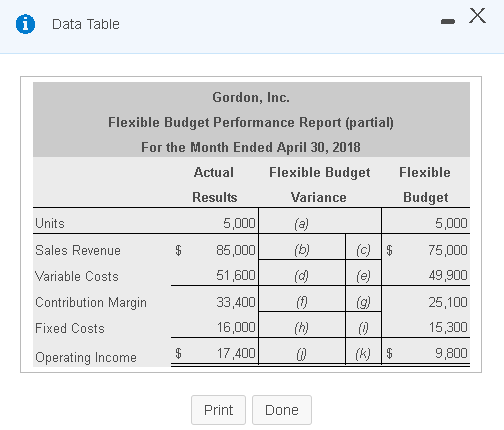Click the Done button
The width and height of the screenshot is (504, 430).
pos(282,410)
